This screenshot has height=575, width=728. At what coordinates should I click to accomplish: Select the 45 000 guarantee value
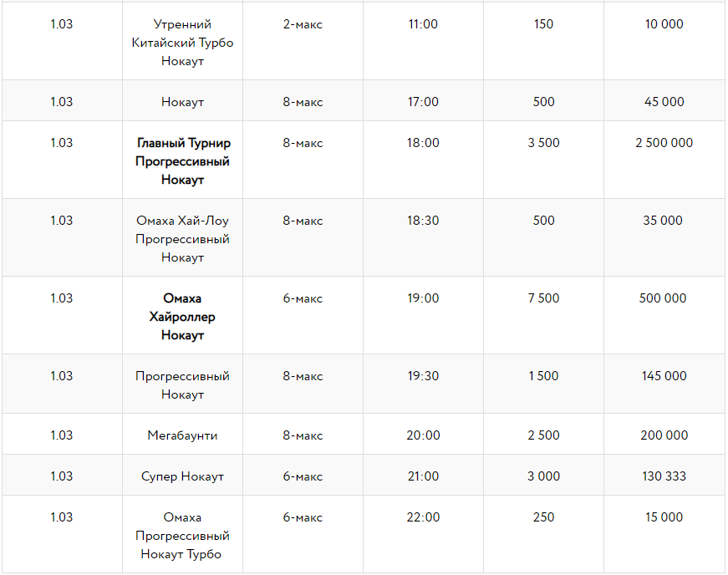pos(664,102)
